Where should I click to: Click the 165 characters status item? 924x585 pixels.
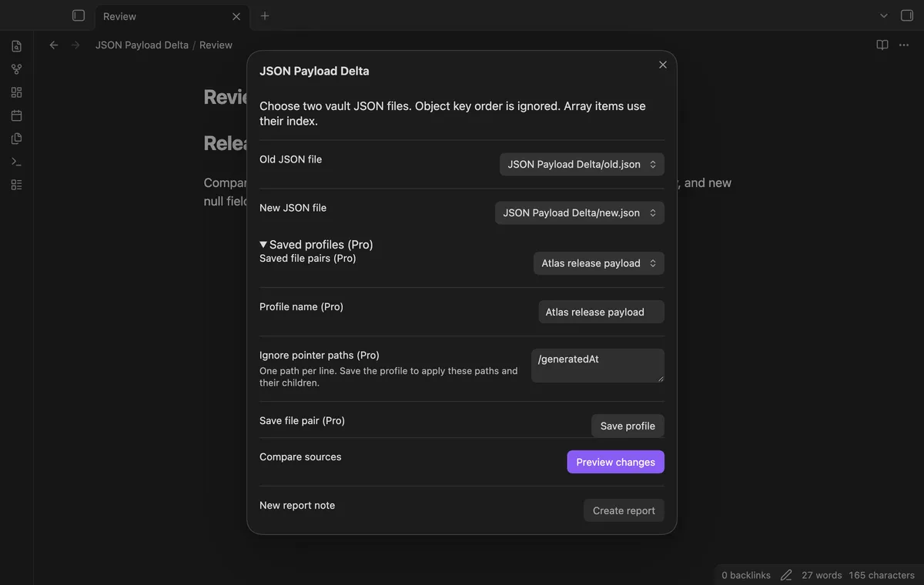(x=882, y=575)
